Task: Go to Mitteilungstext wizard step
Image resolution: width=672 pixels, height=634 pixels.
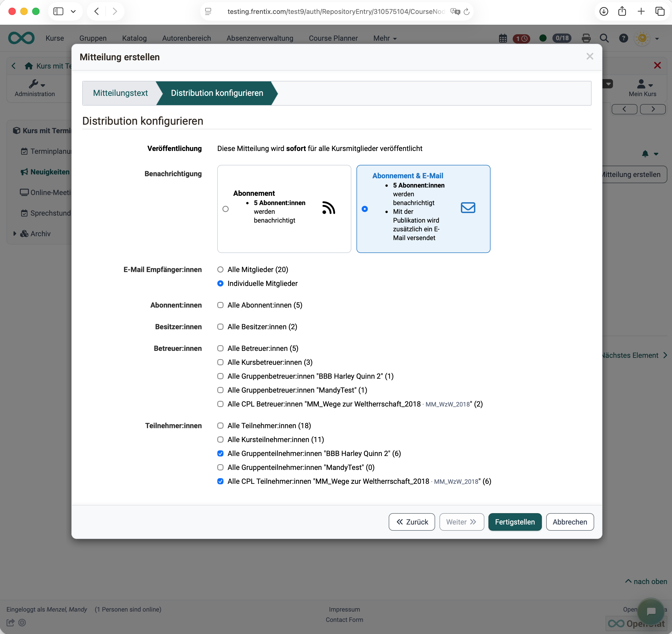Action: click(x=120, y=93)
